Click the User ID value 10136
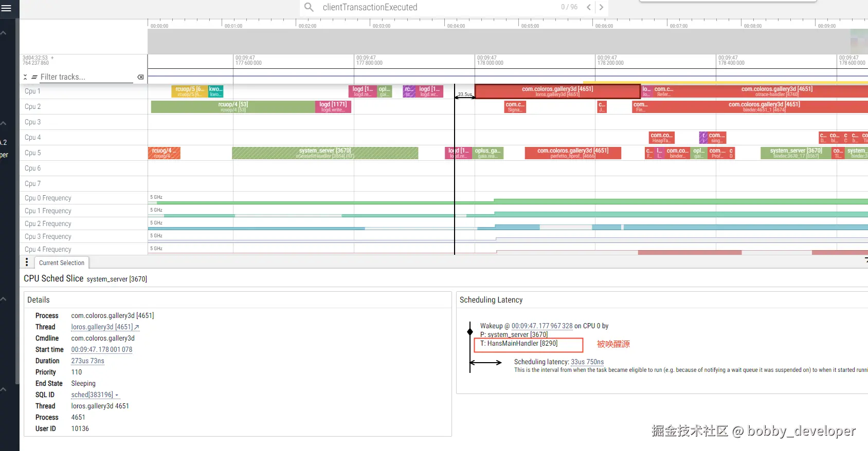The width and height of the screenshot is (868, 451). 80,429
